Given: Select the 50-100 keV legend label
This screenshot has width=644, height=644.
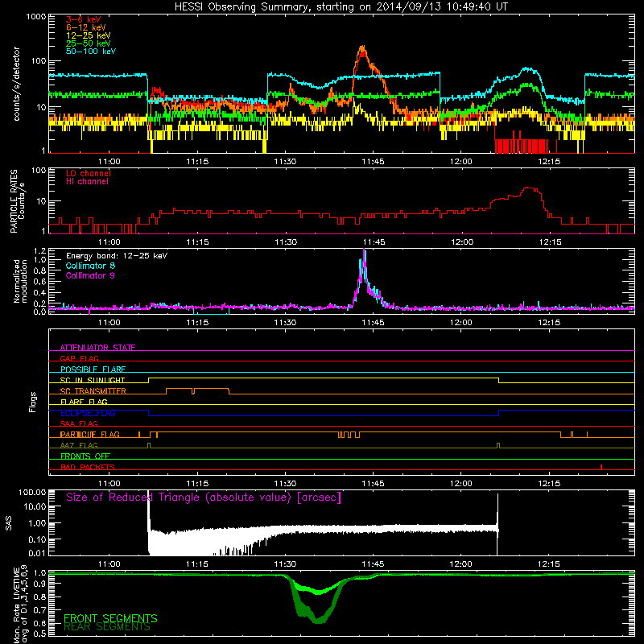Looking at the screenshot, I should 91,52.
